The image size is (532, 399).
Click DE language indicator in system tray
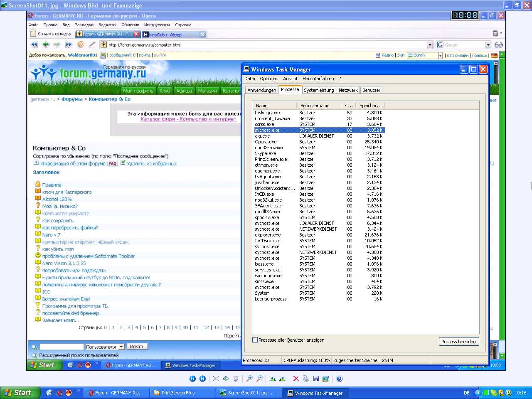(x=466, y=393)
